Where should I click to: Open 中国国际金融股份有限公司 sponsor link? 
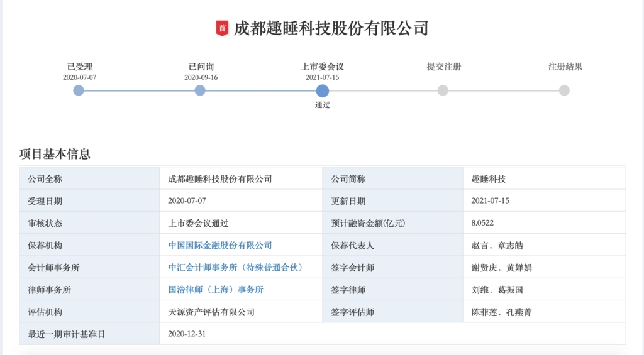(x=220, y=245)
